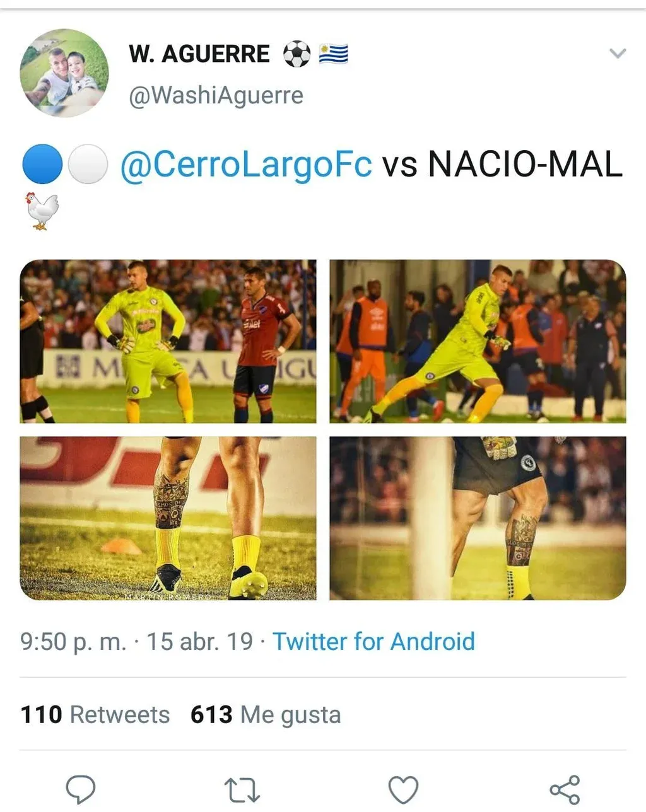Tap the tweet timestamp 9:50 p. m.

tap(73, 642)
